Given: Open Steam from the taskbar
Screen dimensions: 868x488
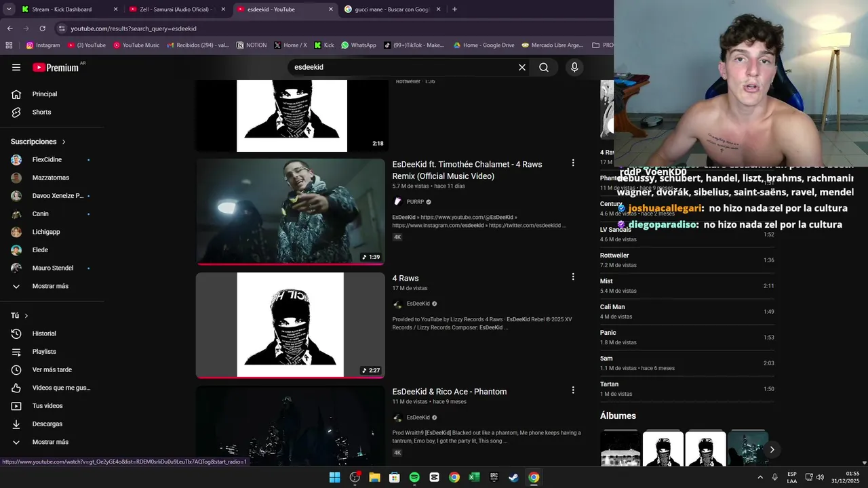Looking at the screenshot, I should tap(514, 477).
